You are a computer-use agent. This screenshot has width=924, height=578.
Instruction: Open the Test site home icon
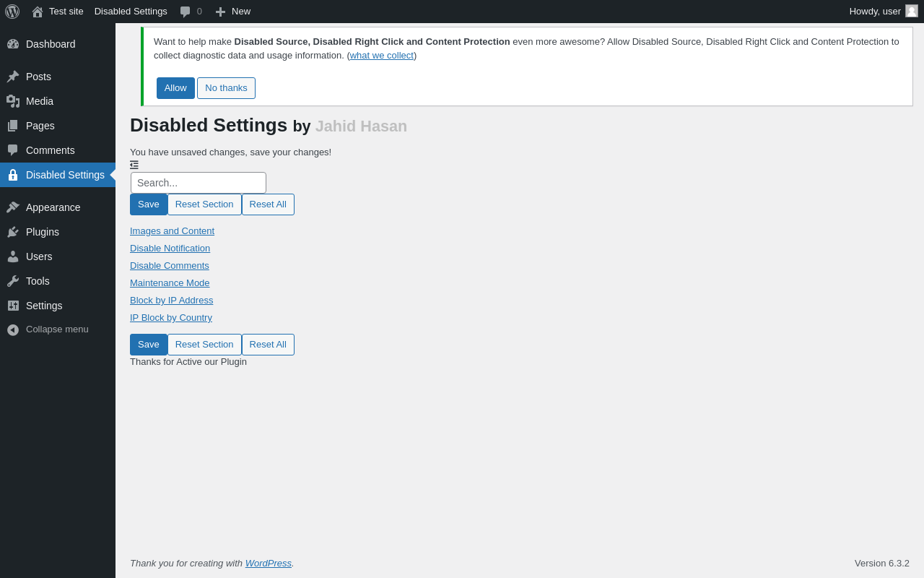point(38,12)
